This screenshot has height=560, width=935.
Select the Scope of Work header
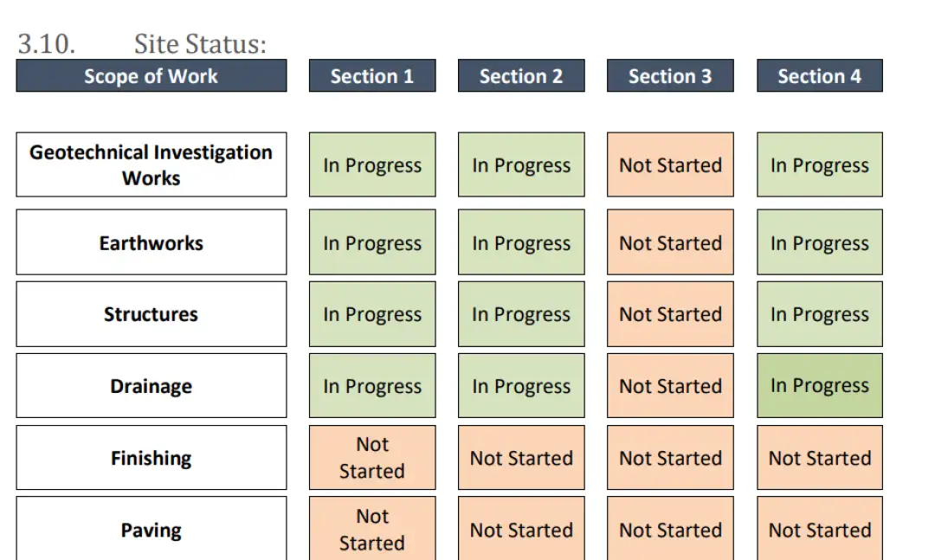[x=151, y=76]
